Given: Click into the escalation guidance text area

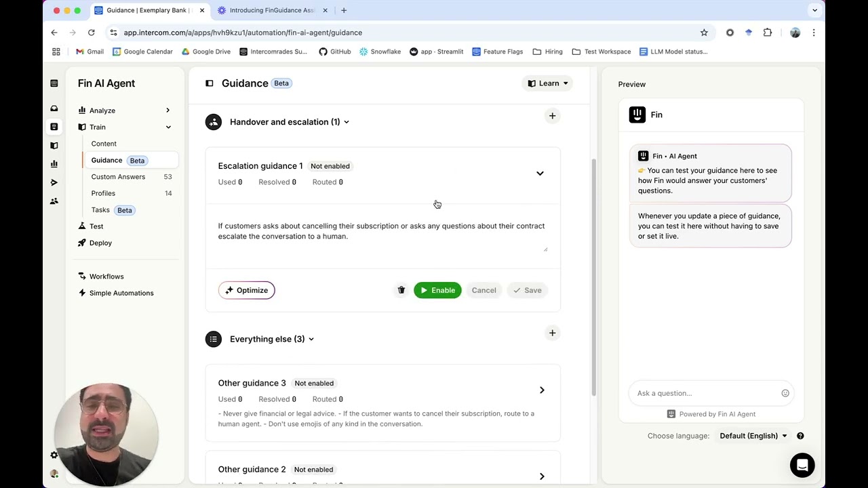Looking at the screenshot, I should click(382, 235).
